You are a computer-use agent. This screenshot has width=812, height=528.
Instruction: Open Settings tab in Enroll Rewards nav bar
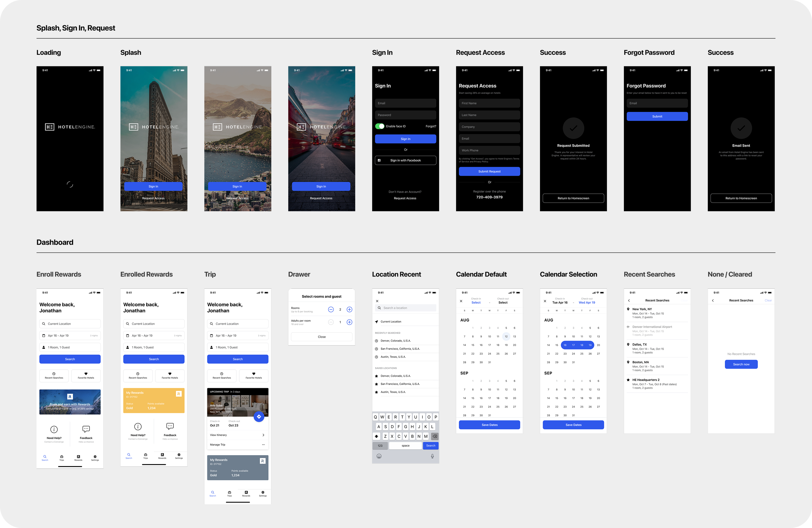pyautogui.click(x=95, y=458)
